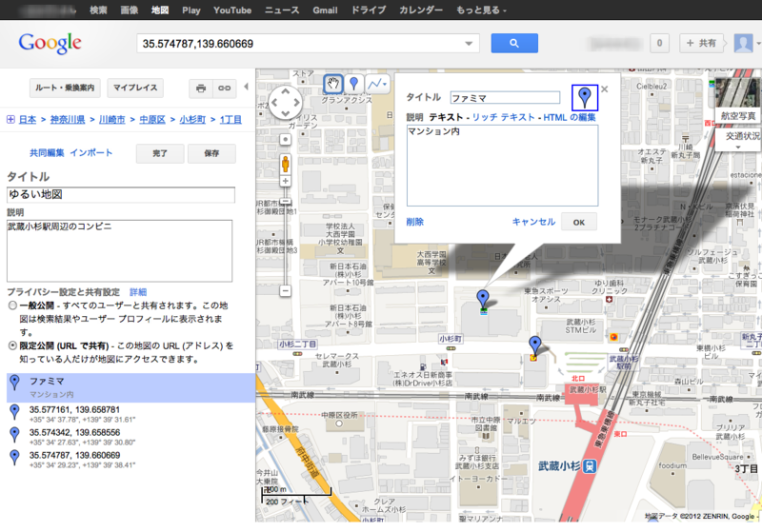
Task: Zoom out with the minus button
Action: click(285, 291)
